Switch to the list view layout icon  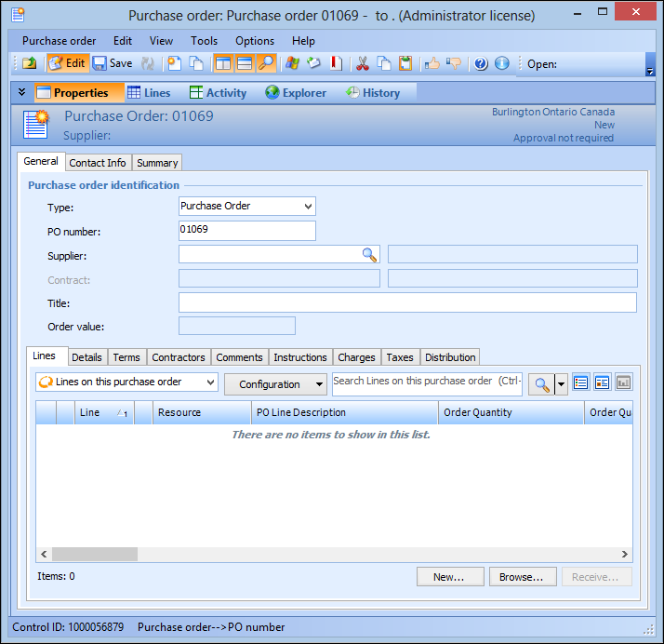click(580, 382)
